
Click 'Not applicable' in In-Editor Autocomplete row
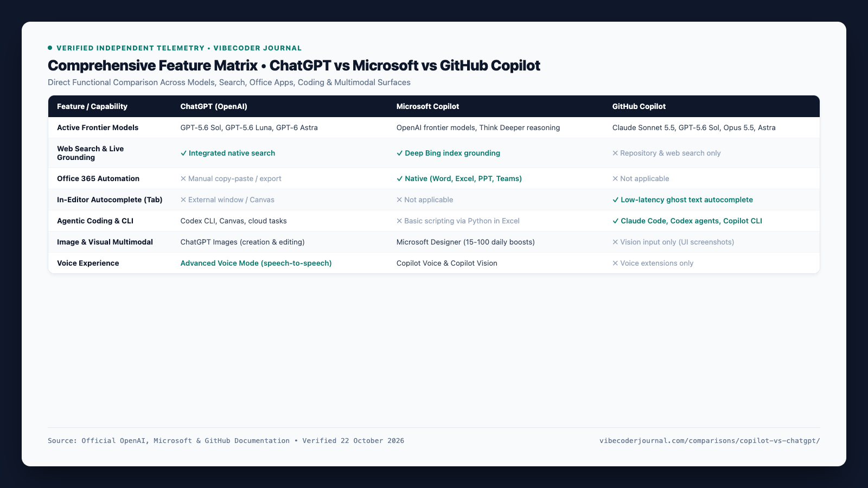click(x=425, y=200)
